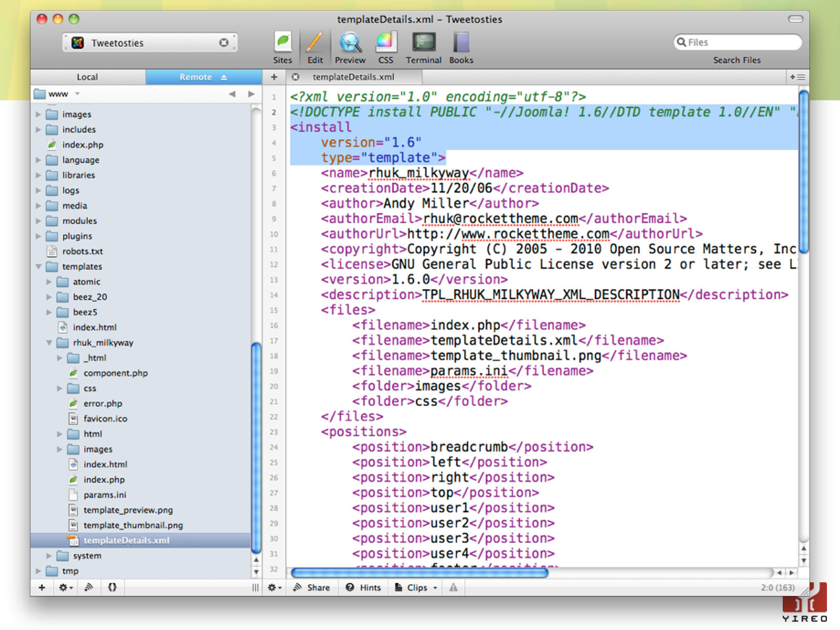
Task: Select error.php file
Action: [x=102, y=403]
